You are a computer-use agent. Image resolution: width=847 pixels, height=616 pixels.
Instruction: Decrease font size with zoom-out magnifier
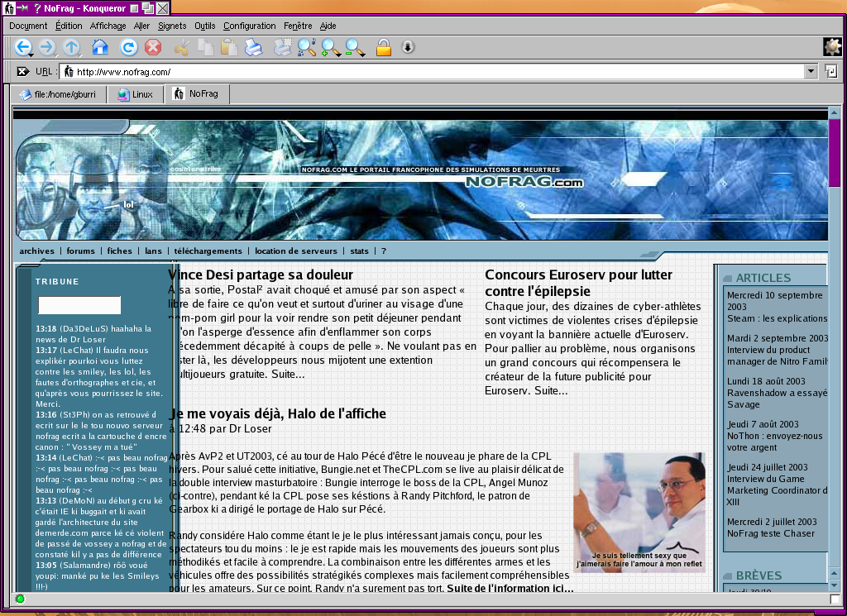pos(353,47)
